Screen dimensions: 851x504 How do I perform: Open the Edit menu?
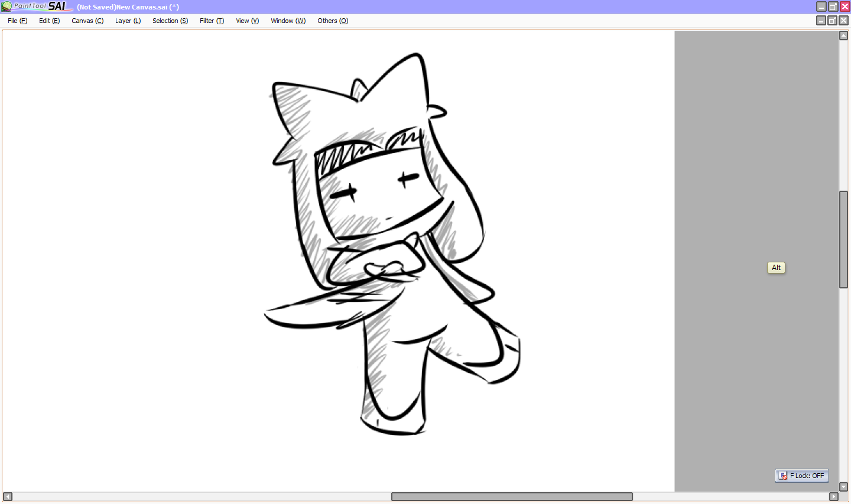point(49,21)
